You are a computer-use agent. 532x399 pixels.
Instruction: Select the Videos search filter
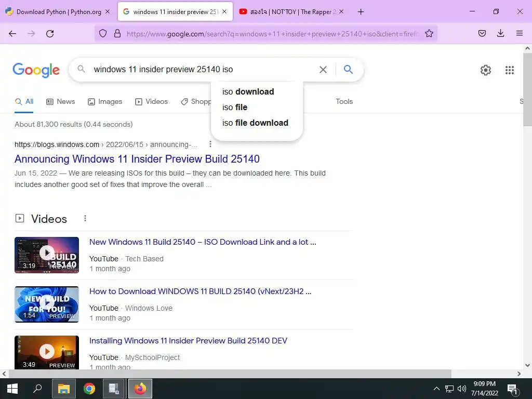151,101
